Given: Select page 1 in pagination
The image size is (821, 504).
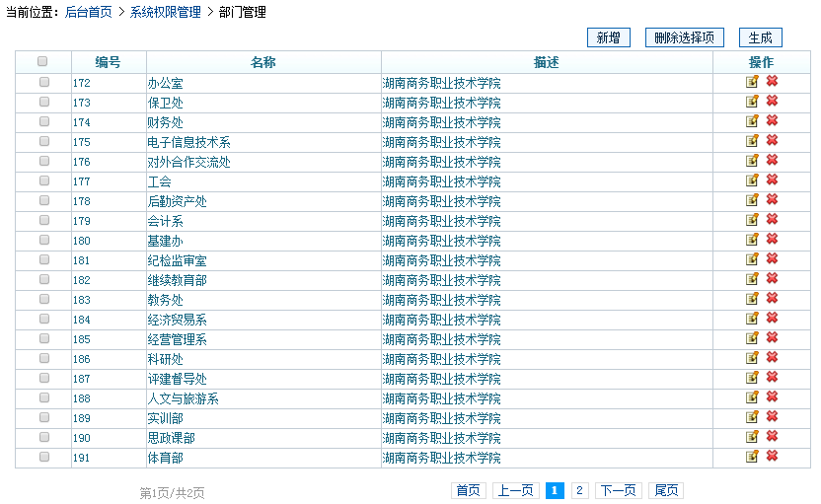Looking at the screenshot, I should pos(555,490).
